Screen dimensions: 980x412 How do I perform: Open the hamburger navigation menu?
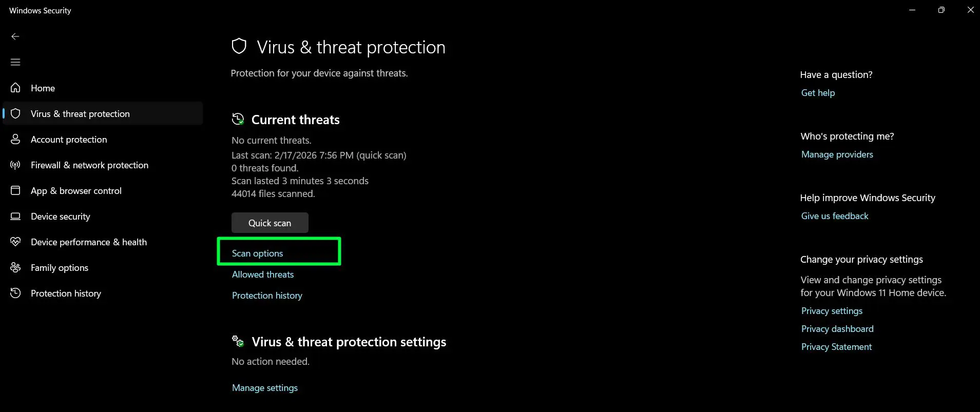(x=15, y=62)
